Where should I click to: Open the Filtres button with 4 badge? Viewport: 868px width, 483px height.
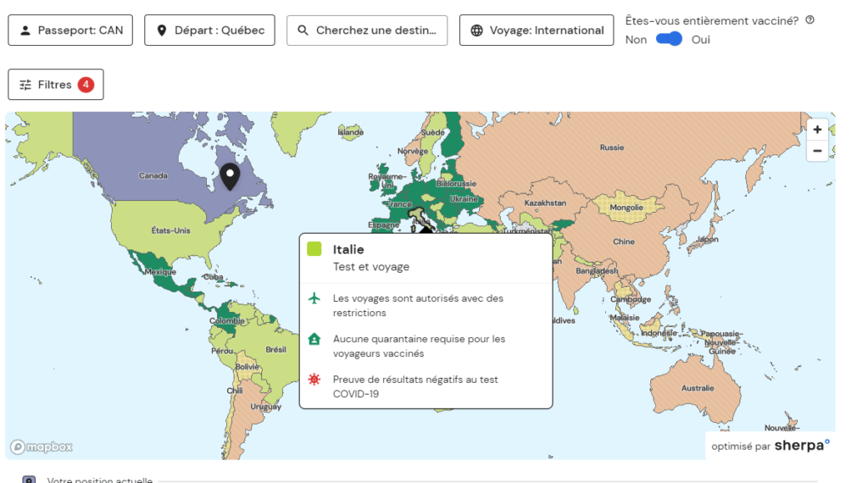click(56, 85)
